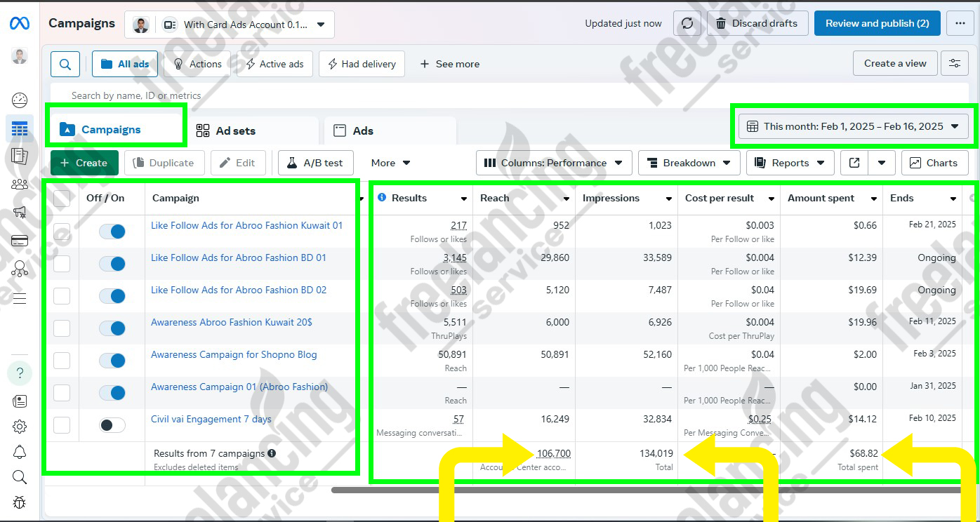Select the Had delivery filter

(x=362, y=64)
